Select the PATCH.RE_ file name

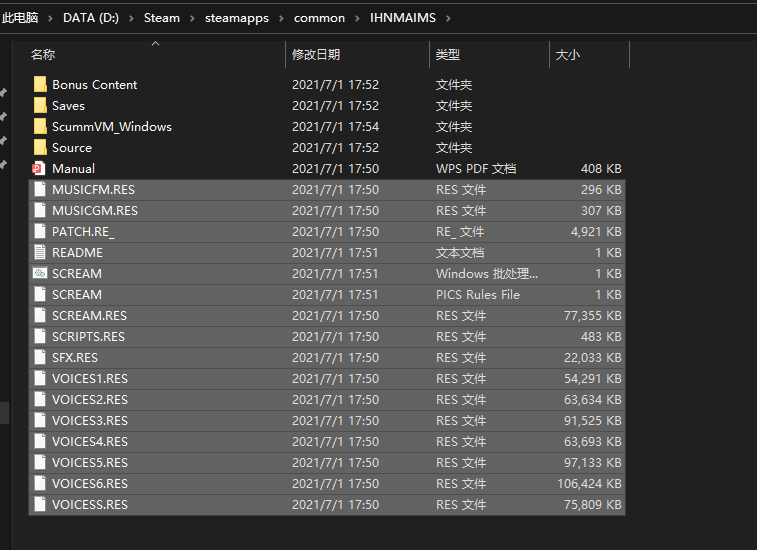click(84, 231)
